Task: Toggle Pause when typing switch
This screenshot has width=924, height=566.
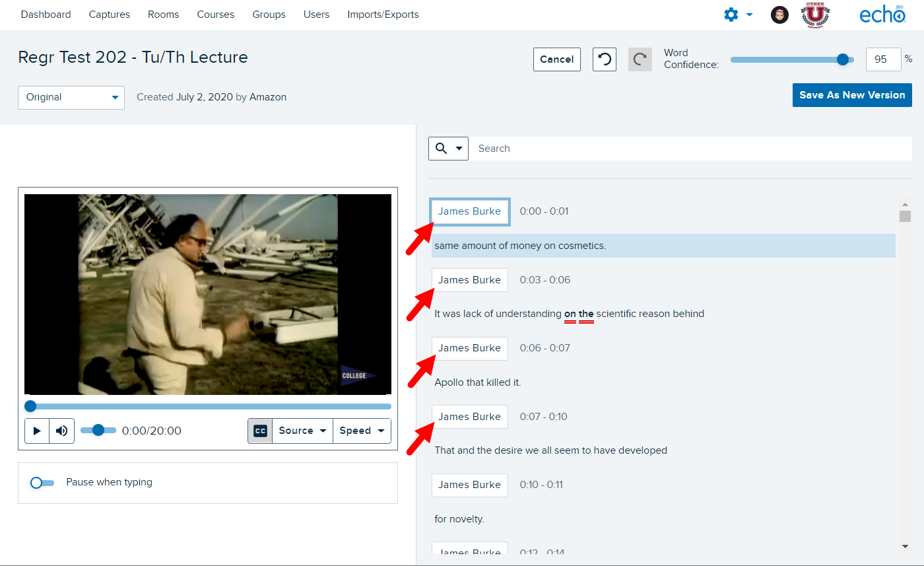Action: pyautogui.click(x=42, y=483)
